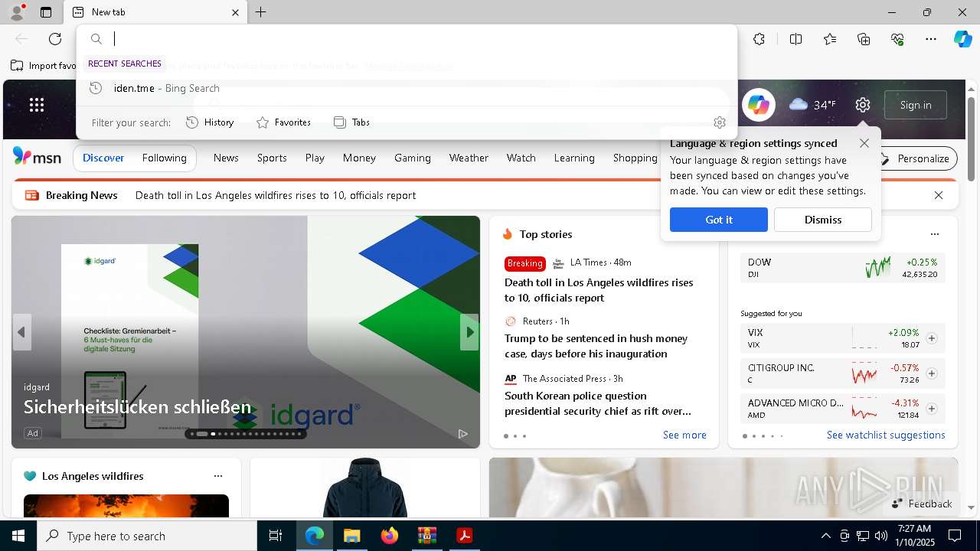
Task: Open Settings and more ellipsis menu
Action: [931, 39]
